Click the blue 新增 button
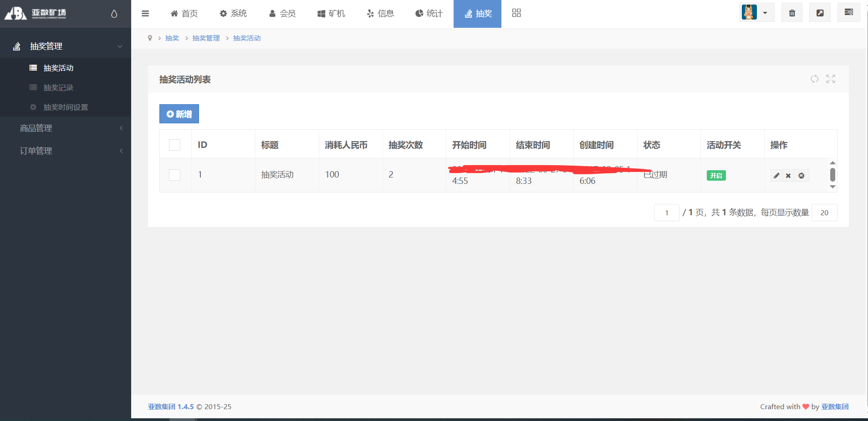Screen dimensions: 868x421 [179, 114]
